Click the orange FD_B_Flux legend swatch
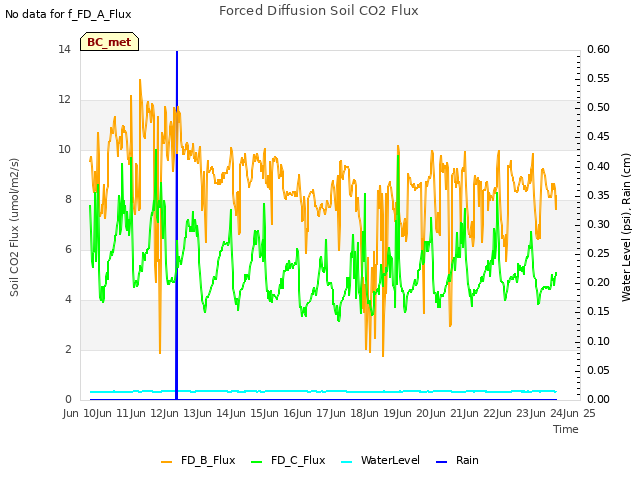The width and height of the screenshot is (640, 480). coord(167,462)
